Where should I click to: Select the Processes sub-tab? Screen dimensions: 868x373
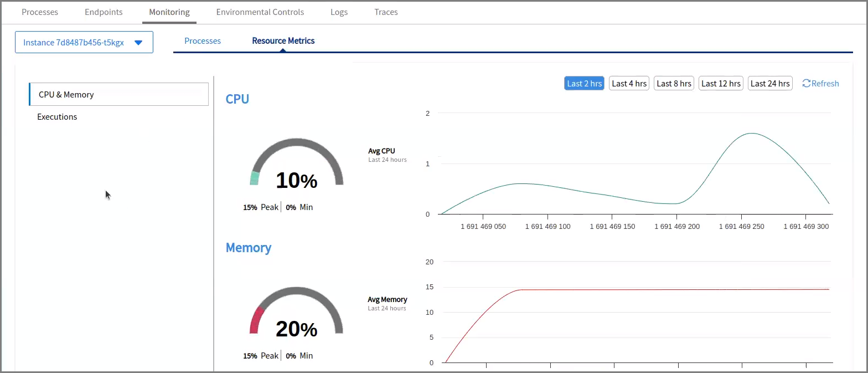(x=203, y=41)
